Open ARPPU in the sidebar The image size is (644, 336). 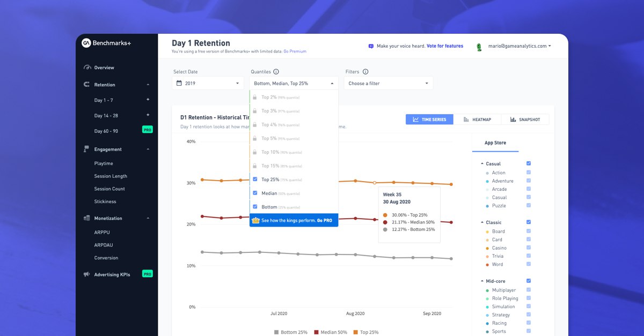pyautogui.click(x=102, y=232)
